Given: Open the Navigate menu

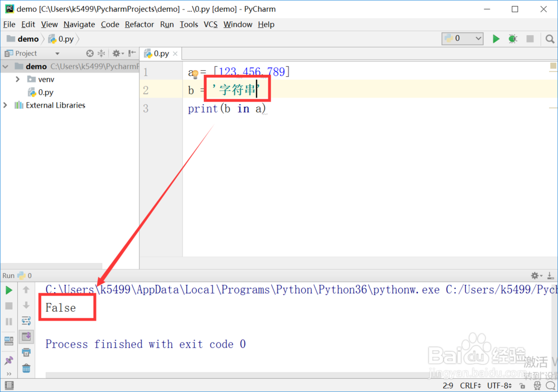Looking at the screenshot, I should (x=79, y=25).
